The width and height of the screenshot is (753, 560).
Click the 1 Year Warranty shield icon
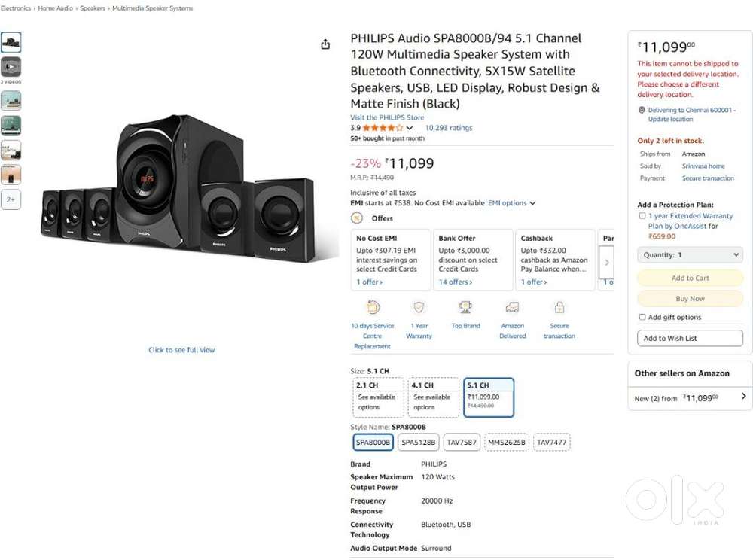[419, 307]
